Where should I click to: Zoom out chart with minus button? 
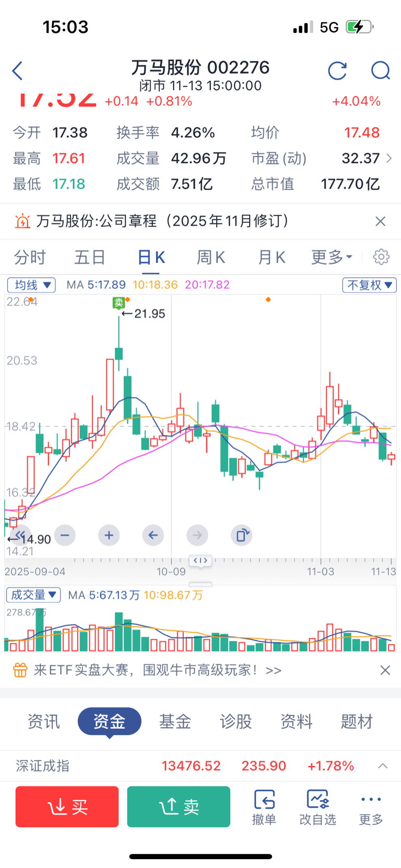(x=65, y=535)
